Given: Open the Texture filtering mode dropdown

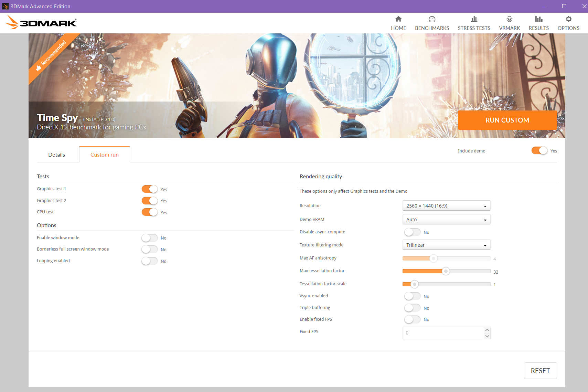Looking at the screenshot, I should coord(446,245).
